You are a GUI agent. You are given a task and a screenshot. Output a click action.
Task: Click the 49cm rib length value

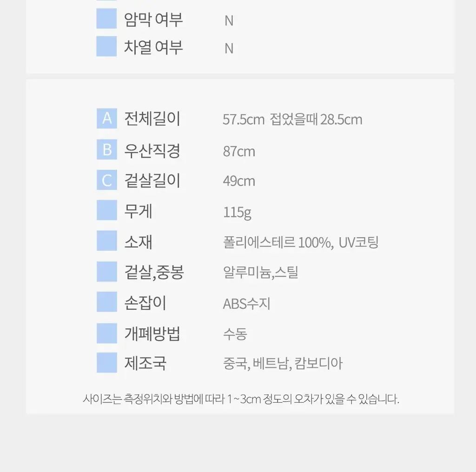tap(239, 181)
